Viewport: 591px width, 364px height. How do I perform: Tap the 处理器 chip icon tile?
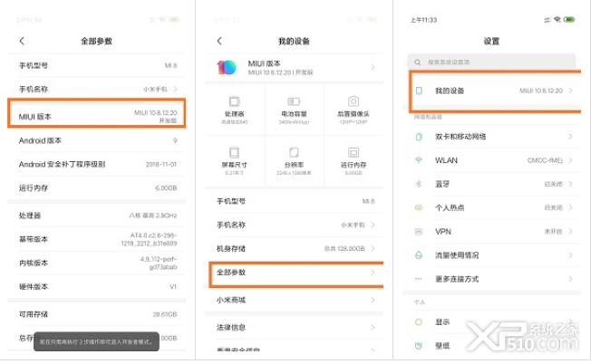point(234,101)
